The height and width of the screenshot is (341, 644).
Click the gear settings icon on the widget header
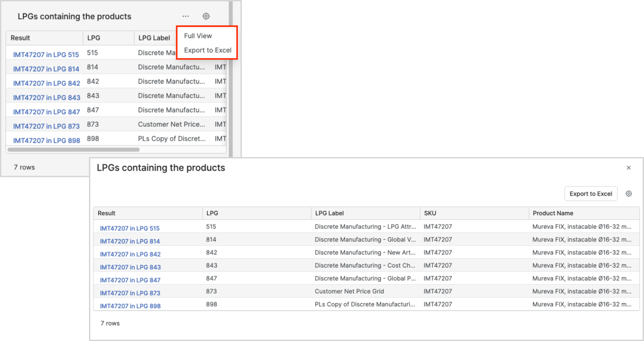click(205, 16)
